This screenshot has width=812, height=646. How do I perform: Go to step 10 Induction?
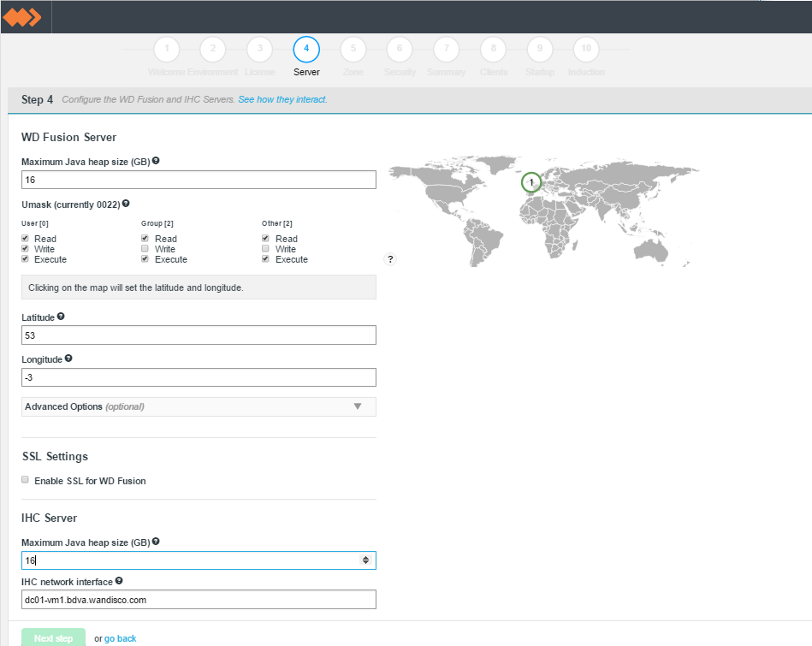coord(586,49)
